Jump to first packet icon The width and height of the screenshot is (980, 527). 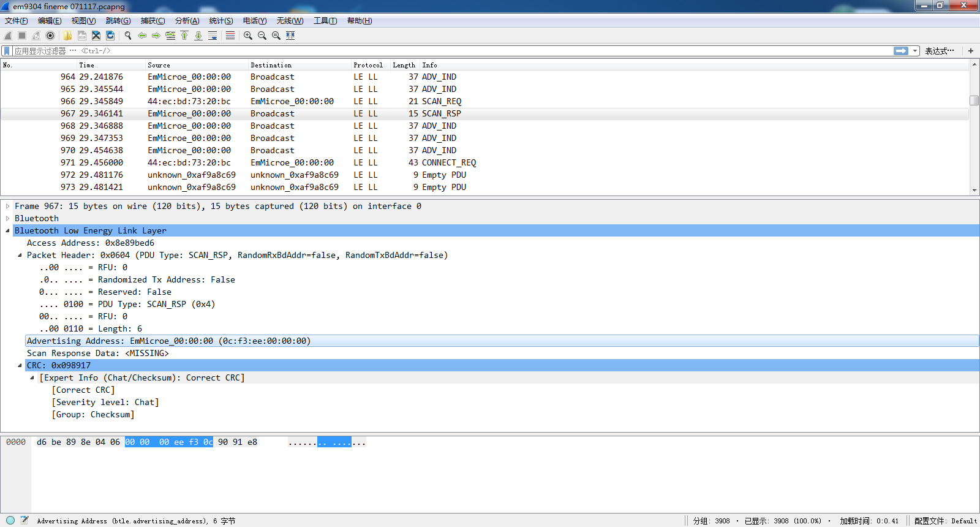click(x=184, y=36)
